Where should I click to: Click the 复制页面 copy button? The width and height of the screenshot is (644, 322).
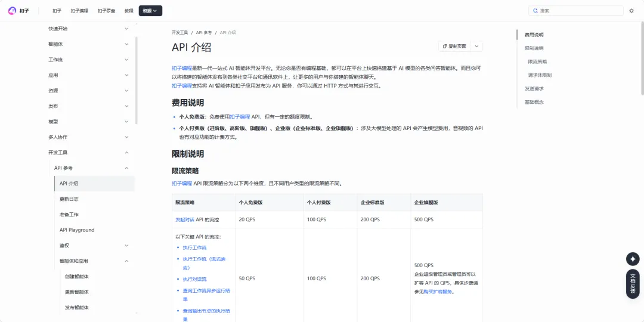454,47
